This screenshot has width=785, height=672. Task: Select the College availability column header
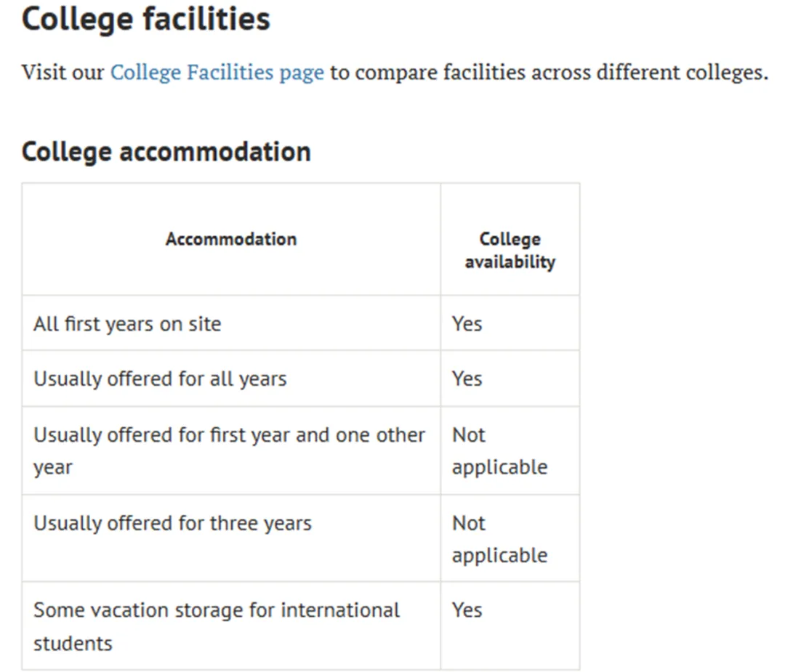(x=510, y=250)
